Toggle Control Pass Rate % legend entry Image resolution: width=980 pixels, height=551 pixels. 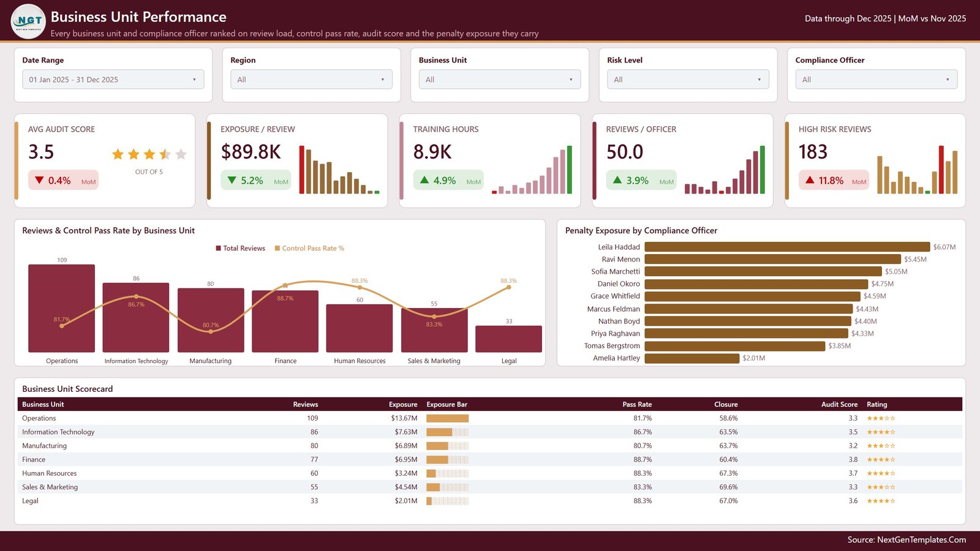(309, 249)
